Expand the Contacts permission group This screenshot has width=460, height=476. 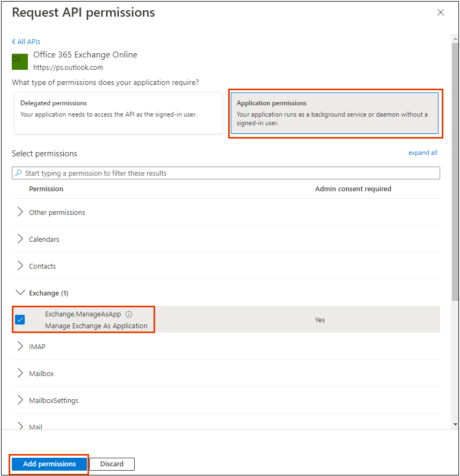(20, 266)
